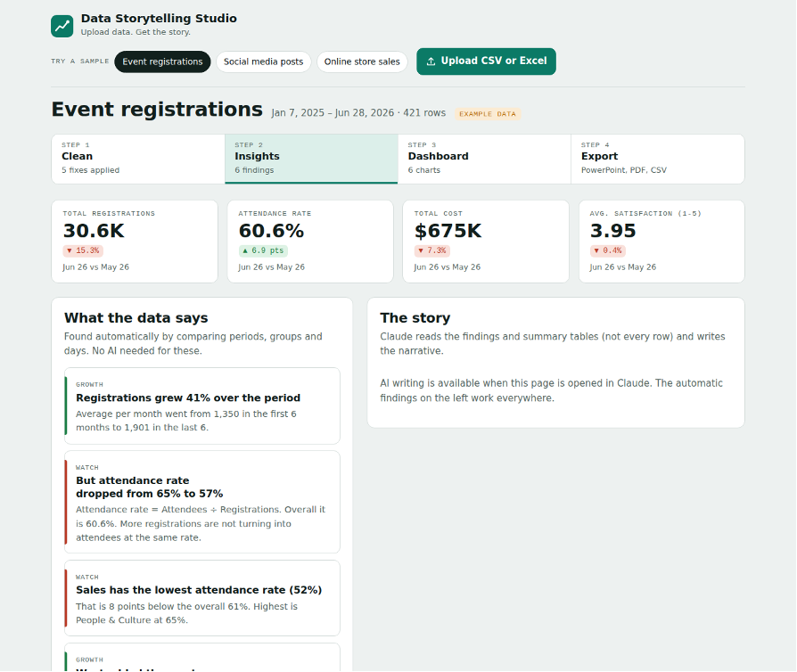Screen dimensions: 797x672
Task: Click the '5 fixes applied' text
Action: pyautogui.click(x=90, y=170)
